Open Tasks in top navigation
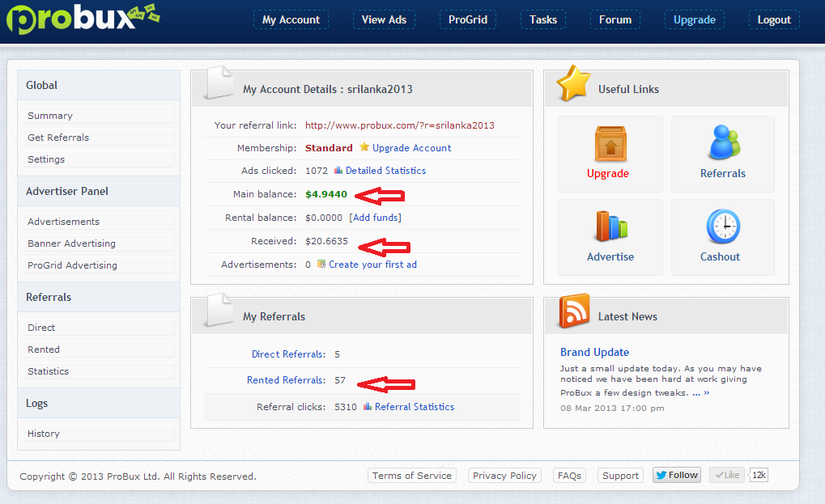825x504 pixels. 543,20
